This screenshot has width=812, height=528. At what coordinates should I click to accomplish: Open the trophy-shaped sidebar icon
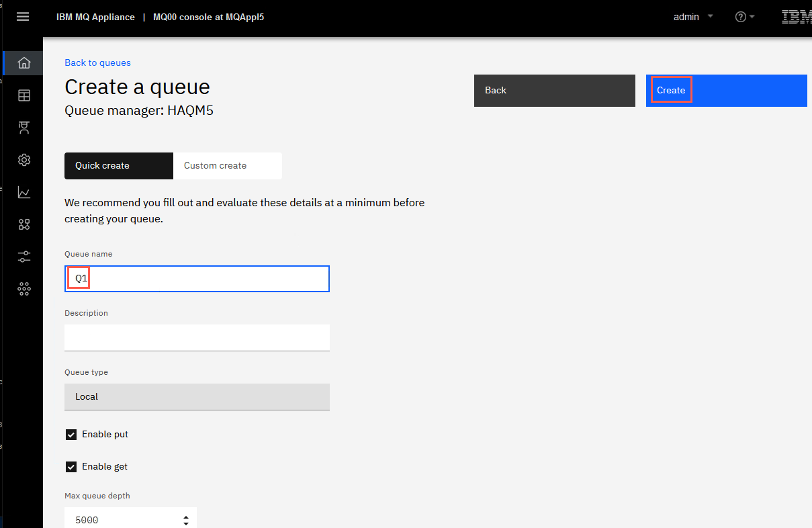point(24,128)
